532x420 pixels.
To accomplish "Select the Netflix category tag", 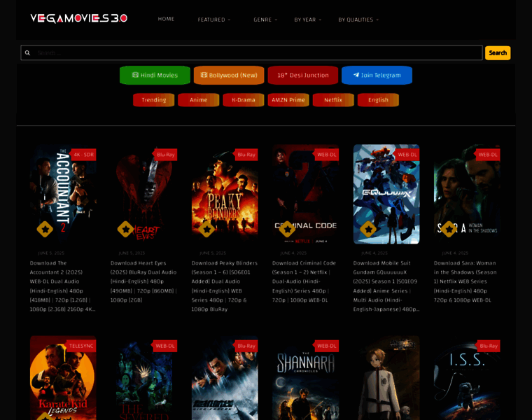I will pos(333,100).
